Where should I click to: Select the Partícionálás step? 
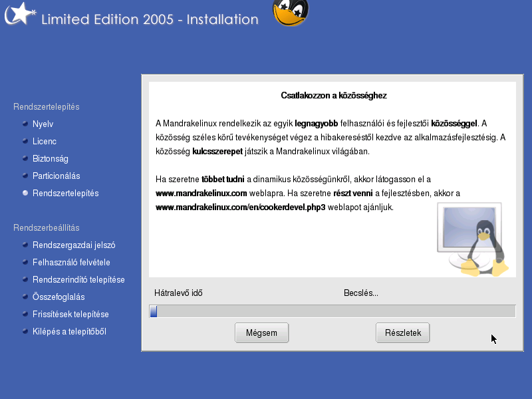[57, 176]
